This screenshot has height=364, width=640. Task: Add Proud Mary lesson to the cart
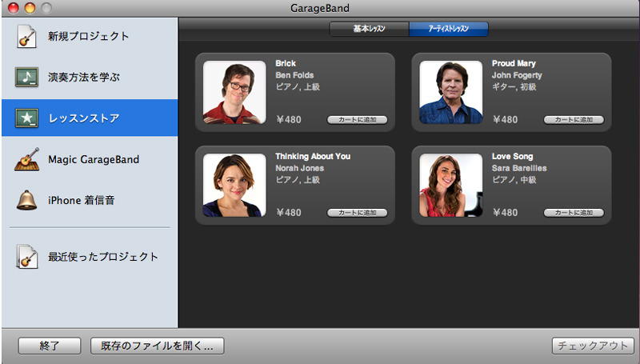[x=574, y=119]
